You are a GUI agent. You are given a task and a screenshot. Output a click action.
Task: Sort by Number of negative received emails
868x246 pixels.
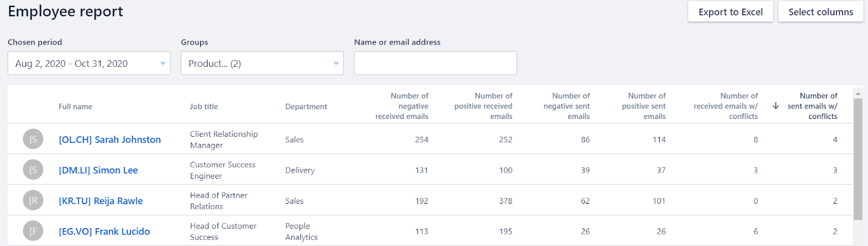pyautogui.click(x=402, y=106)
